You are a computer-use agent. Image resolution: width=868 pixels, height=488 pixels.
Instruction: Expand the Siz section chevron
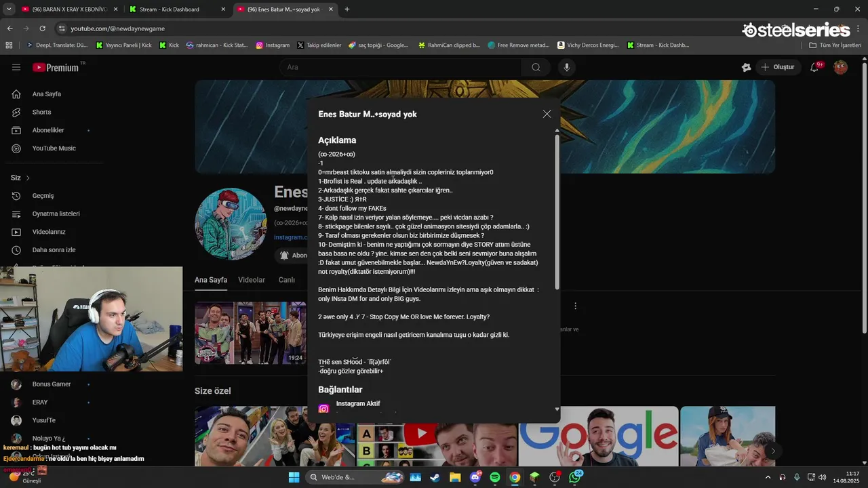(28, 178)
